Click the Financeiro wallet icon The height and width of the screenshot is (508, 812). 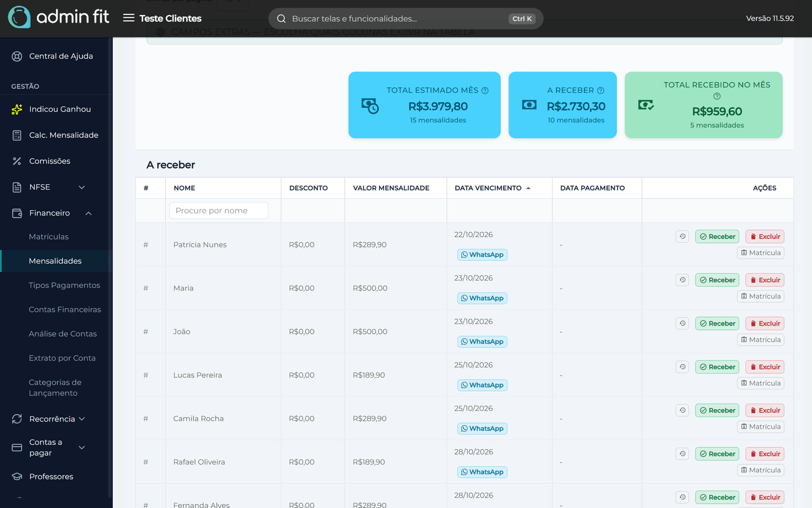17,213
